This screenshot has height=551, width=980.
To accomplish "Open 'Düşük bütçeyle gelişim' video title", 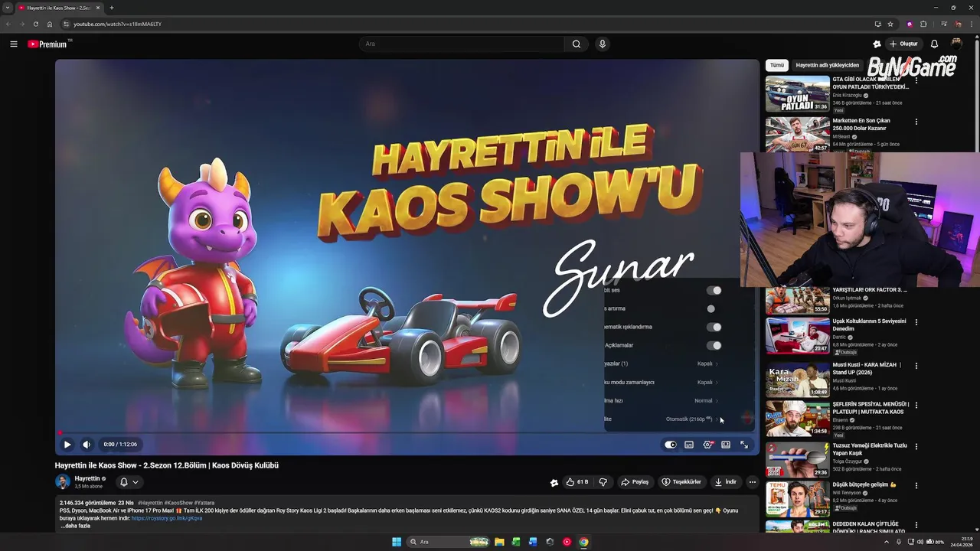I will coord(864,484).
